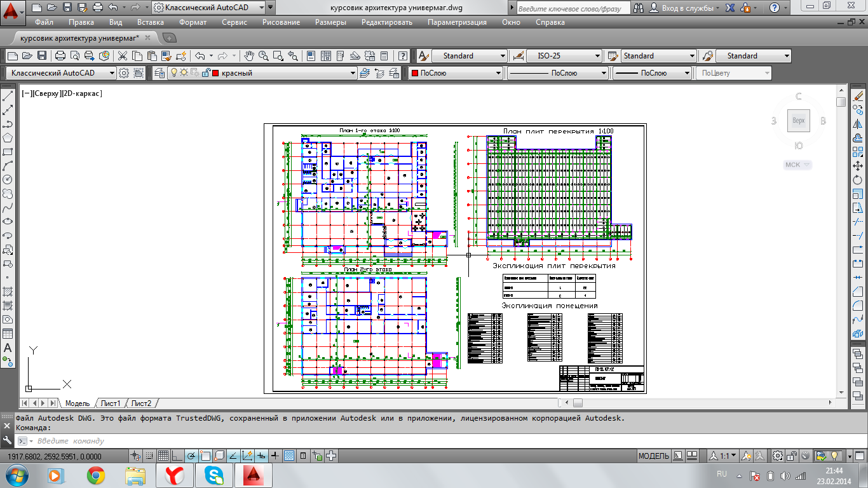Toggle the layer lightbulb on/off icon
The width and height of the screenshot is (868, 488).
click(173, 72)
